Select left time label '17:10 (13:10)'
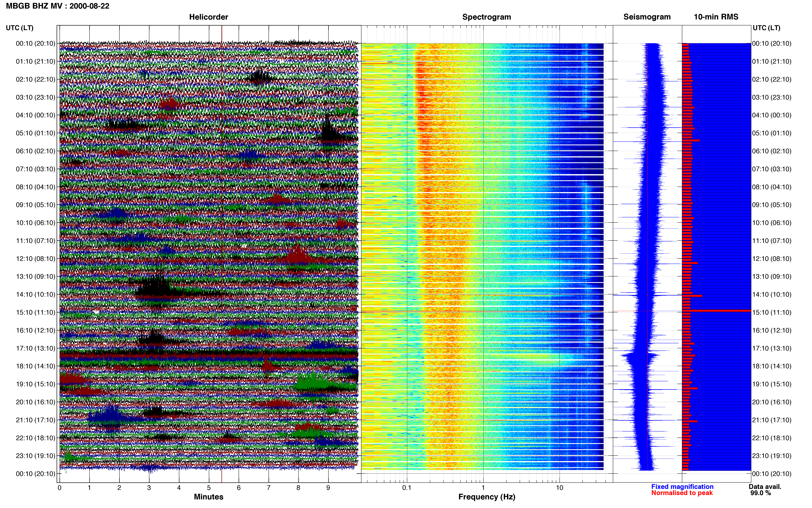 pyautogui.click(x=36, y=348)
